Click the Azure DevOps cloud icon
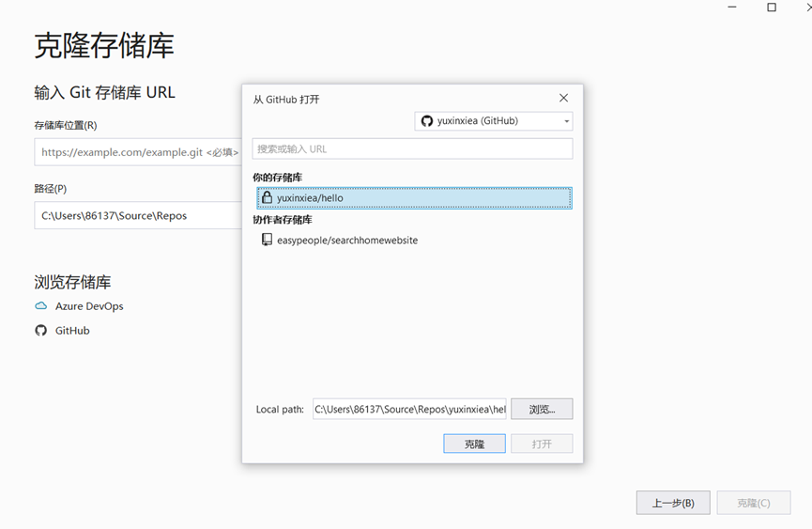The width and height of the screenshot is (812, 529). tap(41, 305)
